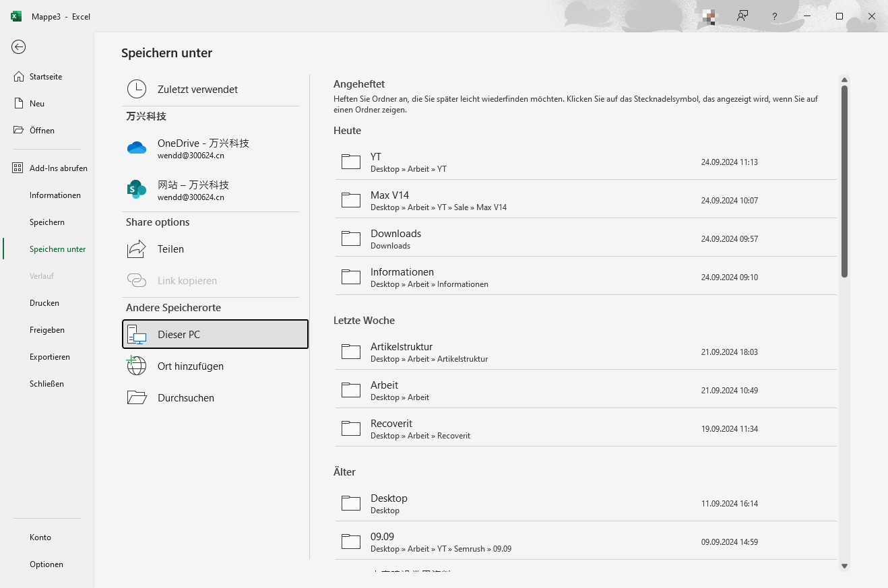This screenshot has height=588, width=888.
Task: Choose OneDrive - 万兴科技 location
Action: tap(210, 148)
